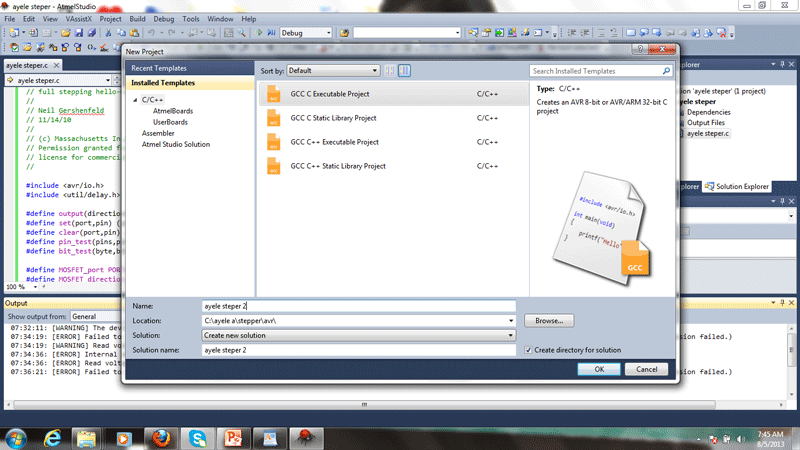Select GCC C Executable Project template
Viewport: 800px width, 450px height.
pyautogui.click(x=393, y=94)
